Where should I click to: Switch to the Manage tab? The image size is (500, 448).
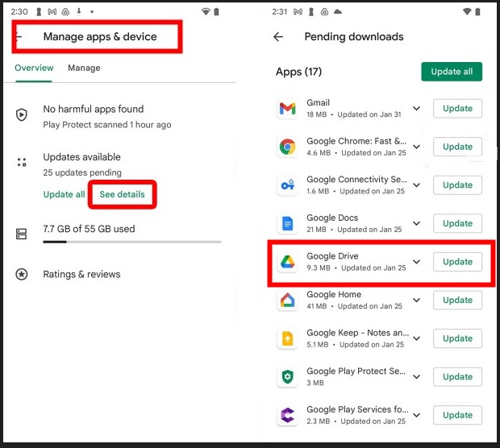point(84,68)
